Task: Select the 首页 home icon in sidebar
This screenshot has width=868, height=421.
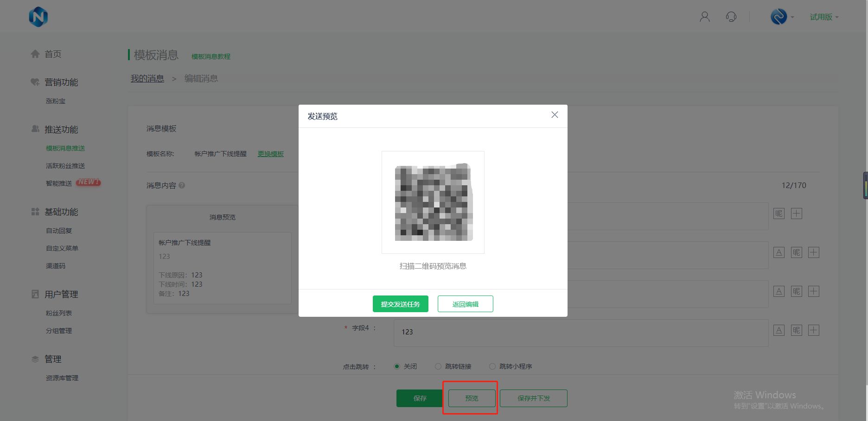Action: (x=35, y=54)
